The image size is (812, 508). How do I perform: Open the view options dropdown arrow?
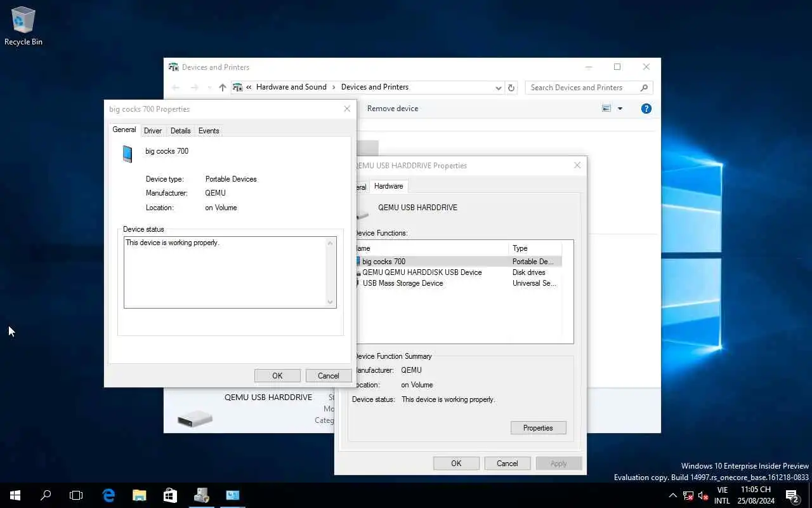(620, 109)
